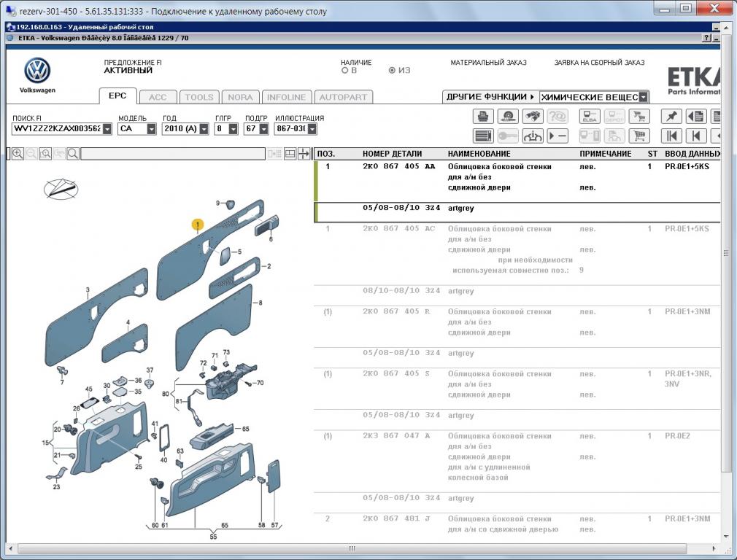Click the triangle and dash icon
Viewport: 737px width, 560px height.
[x=558, y=136]
